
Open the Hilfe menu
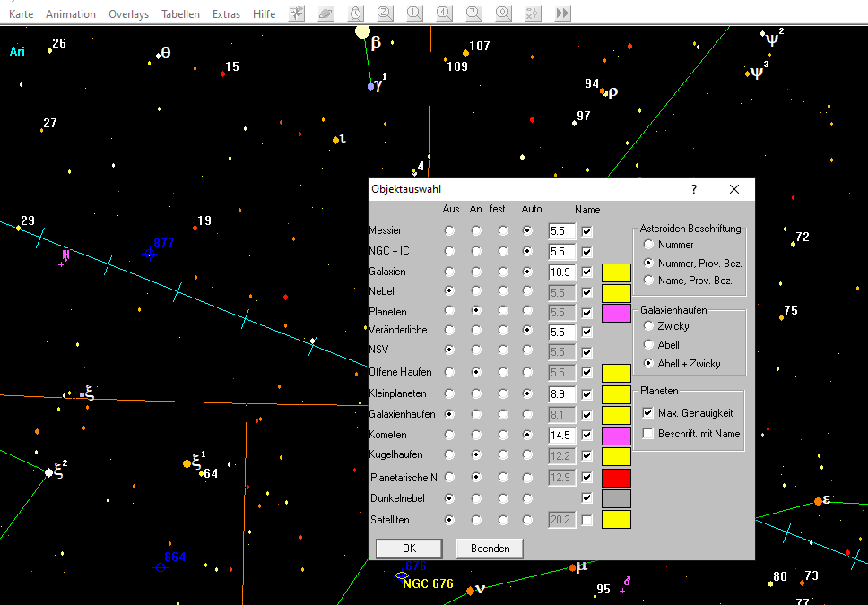click(264, 14)
